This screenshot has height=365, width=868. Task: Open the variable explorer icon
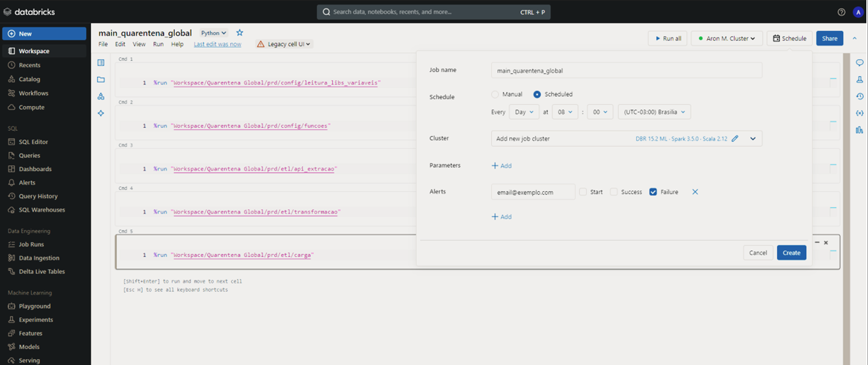[x=860, y=113]
